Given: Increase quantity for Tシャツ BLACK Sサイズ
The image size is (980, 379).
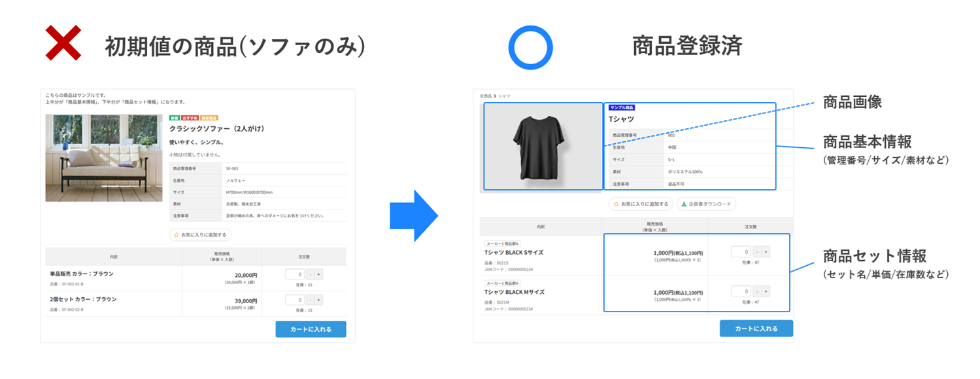Looking at the screenshot, I should coord(766,251).
